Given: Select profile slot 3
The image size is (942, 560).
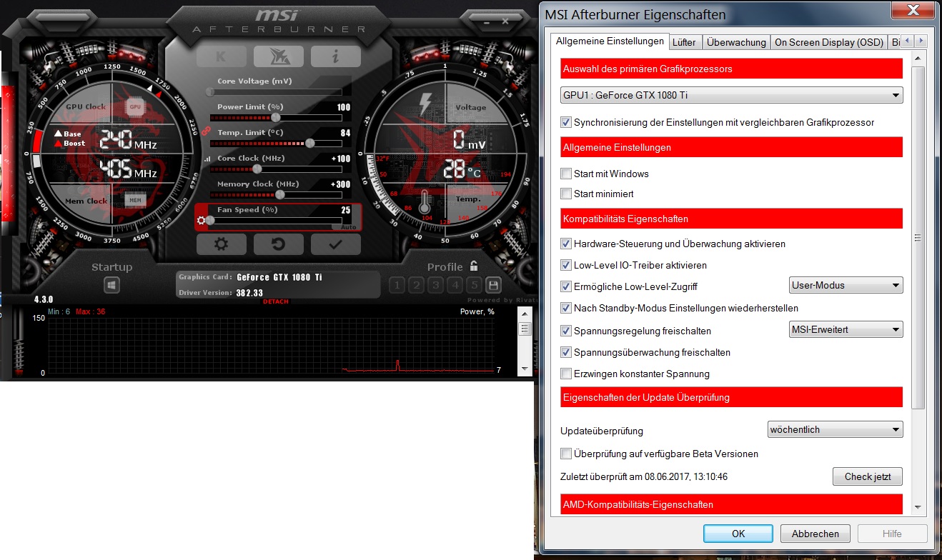Looking at the screenshot, I should point(435,286).
